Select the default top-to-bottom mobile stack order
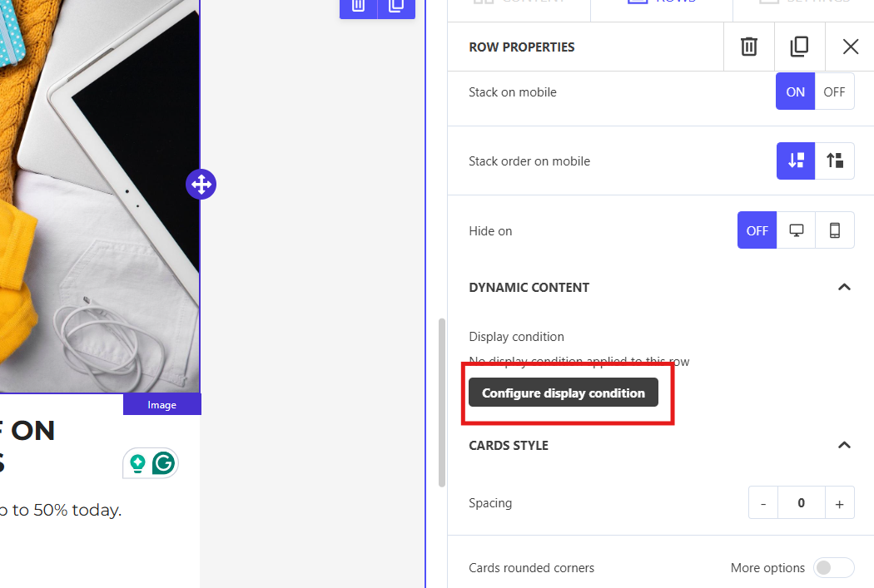This screenshot has width=874, height=588. point(796,161)
